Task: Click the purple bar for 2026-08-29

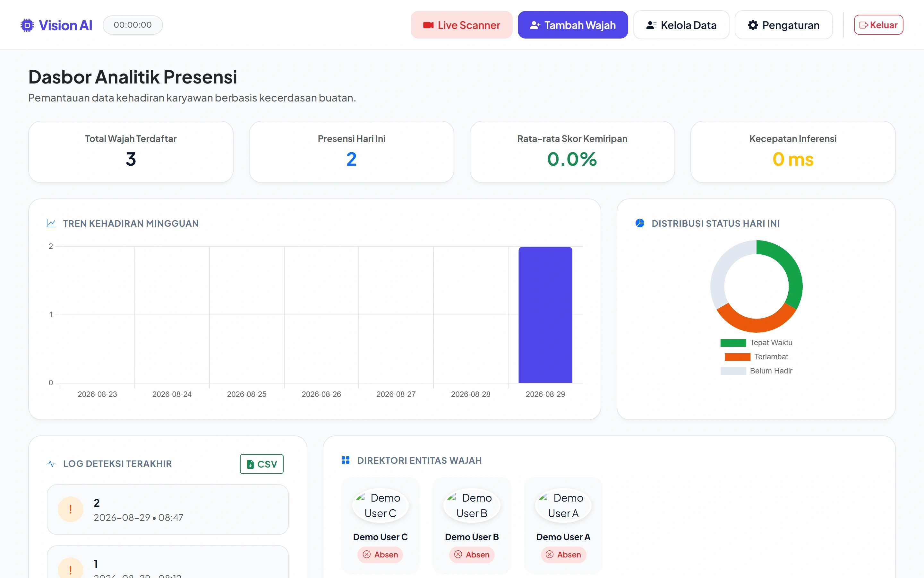Action: click(545, 315)
